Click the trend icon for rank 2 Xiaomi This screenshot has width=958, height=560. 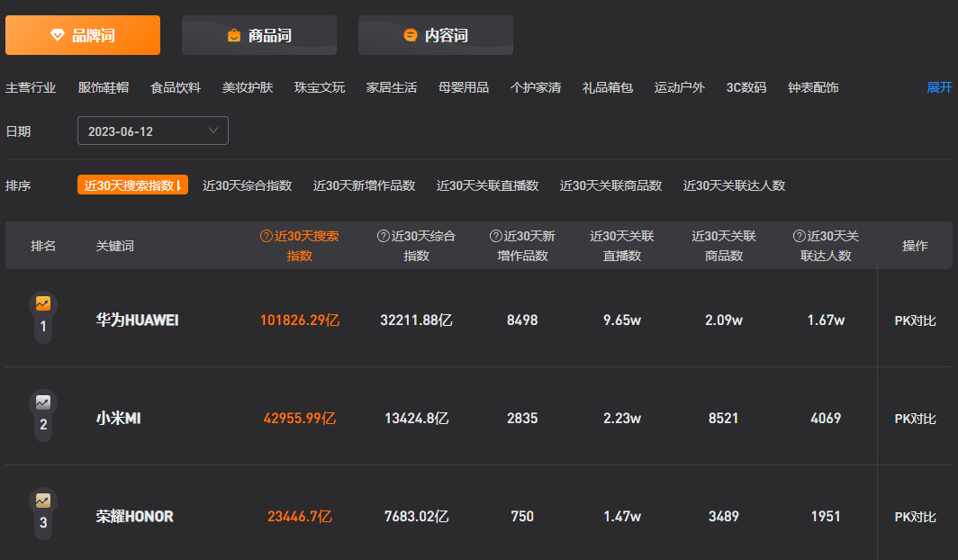[43, 402]
